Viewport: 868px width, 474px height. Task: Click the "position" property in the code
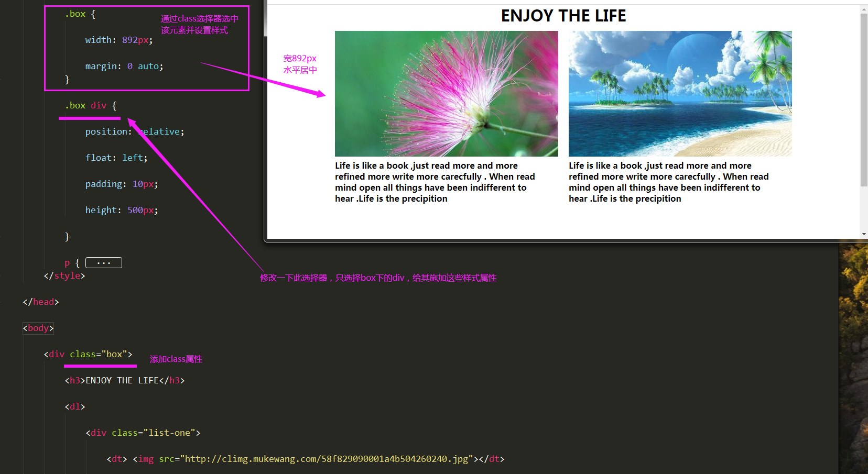106,131
